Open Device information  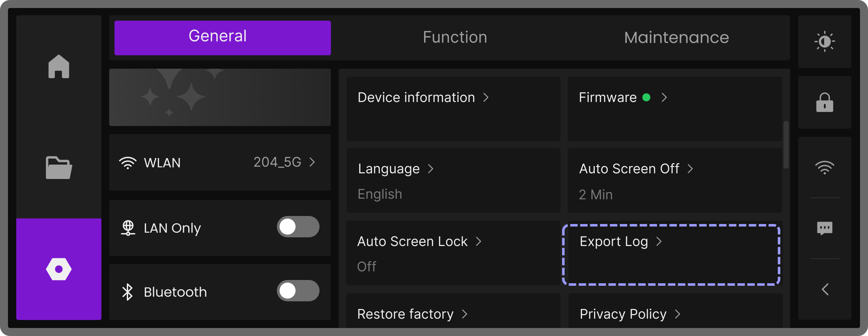point(453,108)
